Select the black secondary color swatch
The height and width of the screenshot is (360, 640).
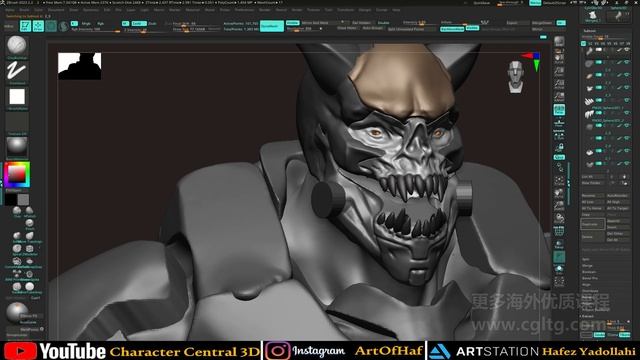pyautogui.click(x=11, y=200)
